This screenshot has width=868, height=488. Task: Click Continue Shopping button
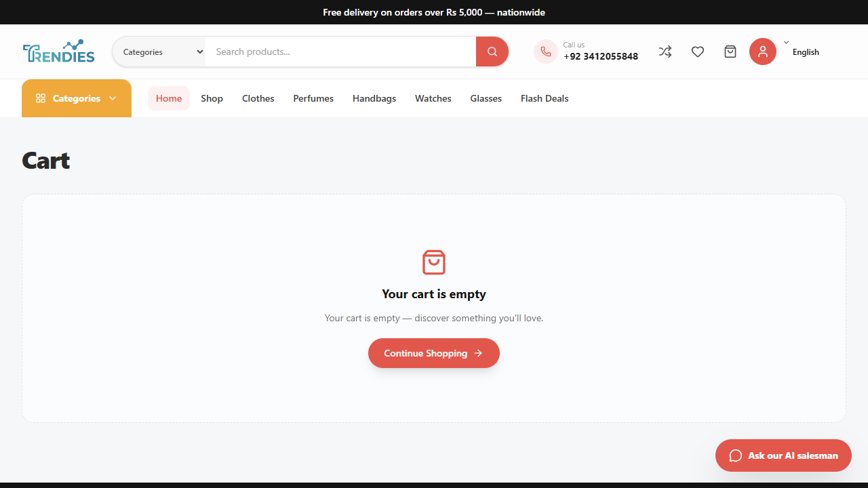pyautogui.click(x=434, y=353)
